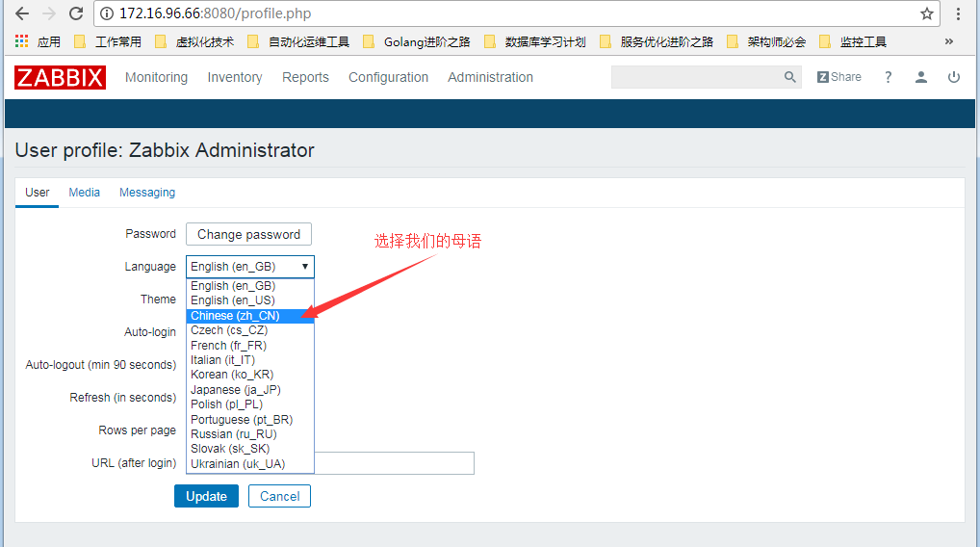The width and height of the screenshot is (980, 547).
Task: Open the 监控工具 bookmark folder
Action: pos(853,41)
